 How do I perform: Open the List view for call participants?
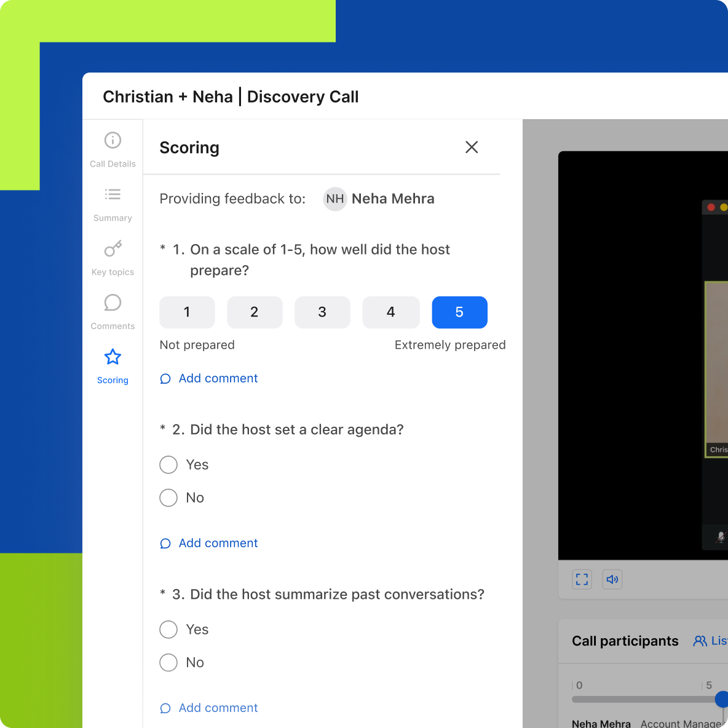click(x=710, y=641)
